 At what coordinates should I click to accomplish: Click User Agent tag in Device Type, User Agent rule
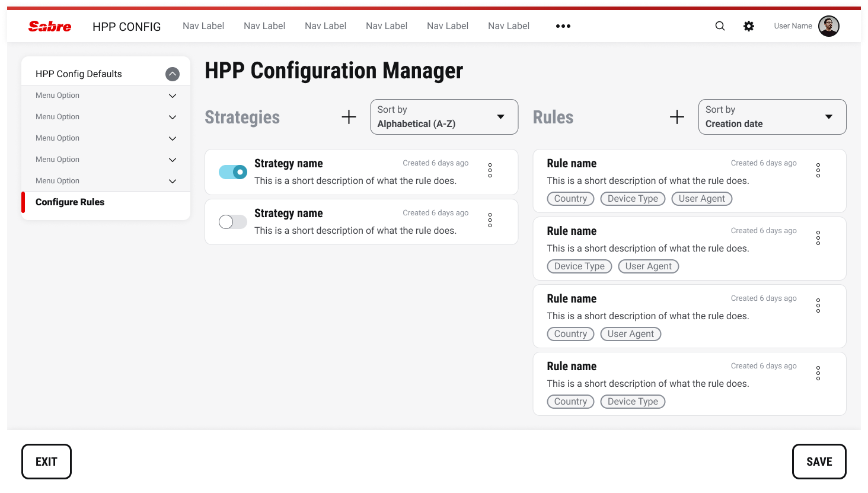[x=649, y=266]
